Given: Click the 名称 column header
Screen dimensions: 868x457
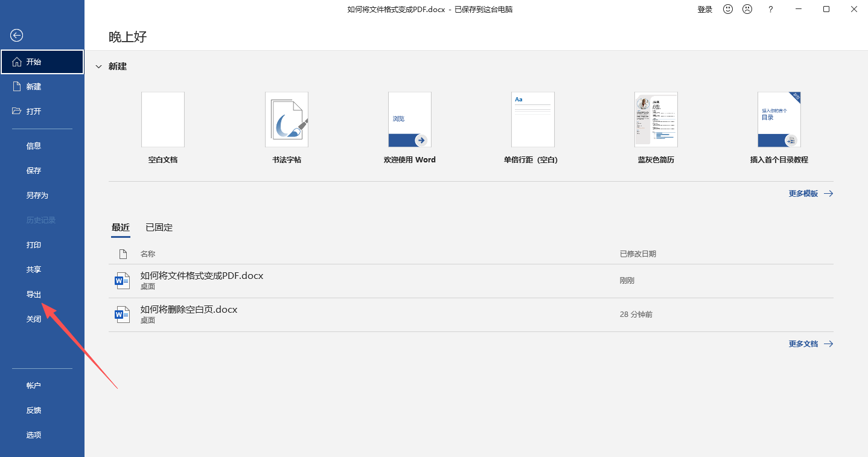Looking at the screenshot, I should point(148,254).
